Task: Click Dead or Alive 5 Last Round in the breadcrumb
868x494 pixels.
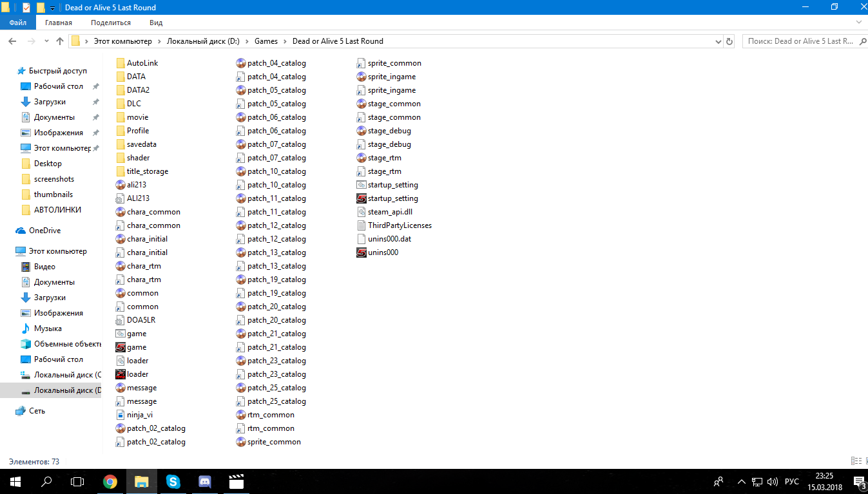Action: [x=338, y=41]
